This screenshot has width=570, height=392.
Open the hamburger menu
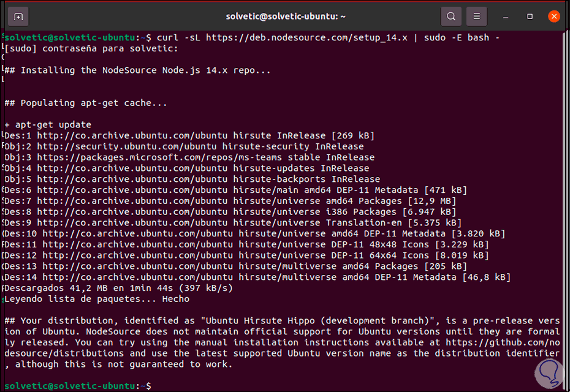coord(477,16)
